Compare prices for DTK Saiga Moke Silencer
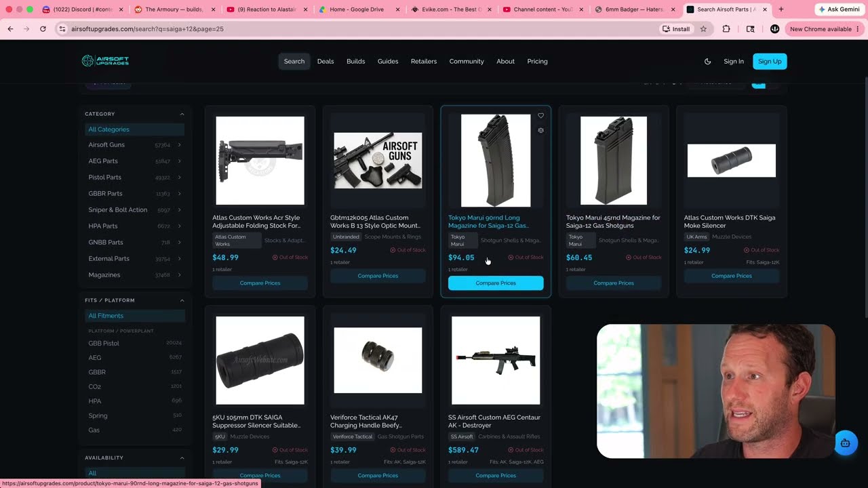This screenshot has width=868, height=488. pos(732,276)
